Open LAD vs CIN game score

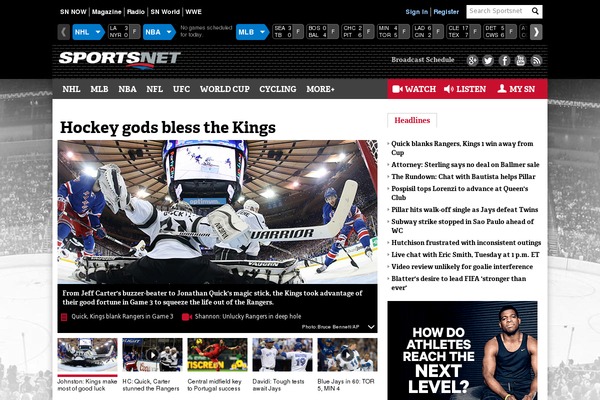[428, 32]
